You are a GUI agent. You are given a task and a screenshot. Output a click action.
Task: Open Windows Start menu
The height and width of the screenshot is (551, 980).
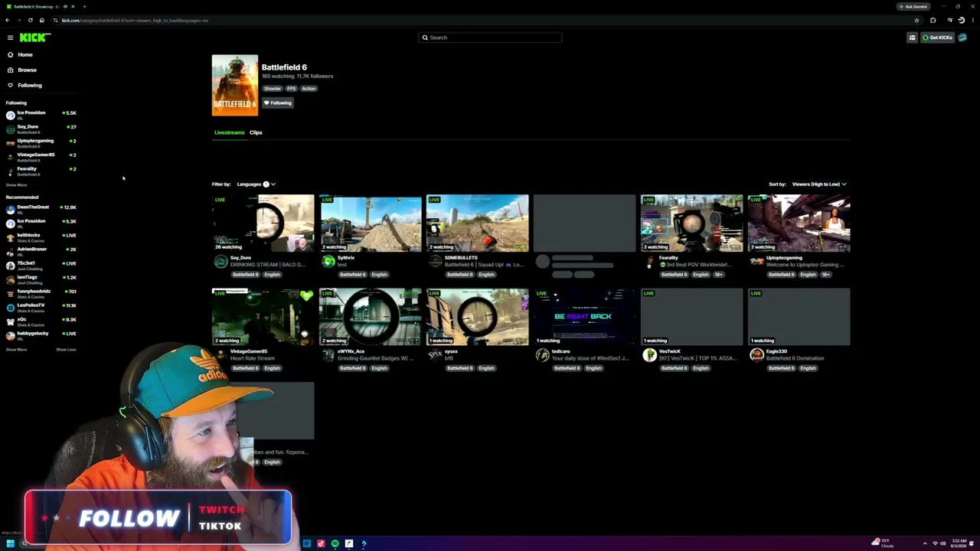[11, 543]
